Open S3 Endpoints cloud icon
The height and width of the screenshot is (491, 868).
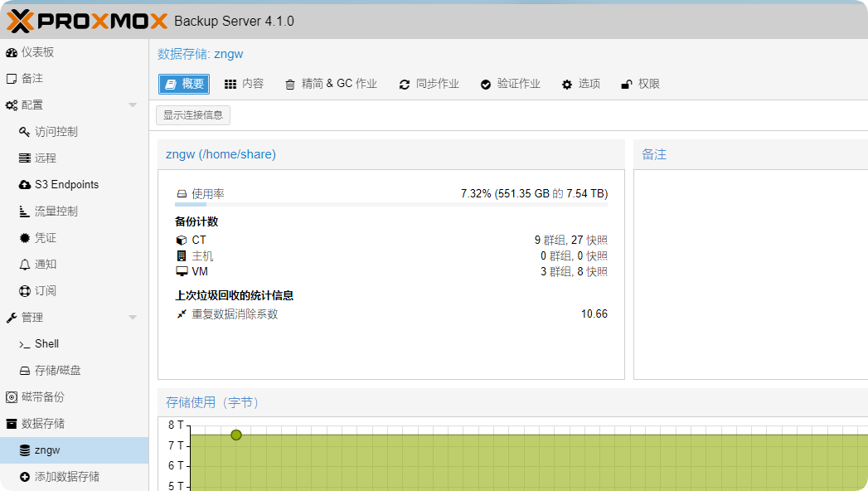[25, 185]
